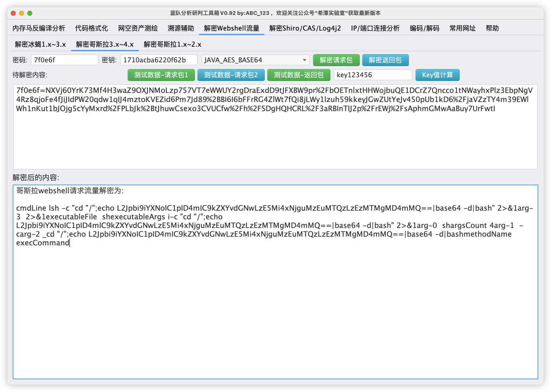The height and width of the screenshot is (392, 551).
Task: Load 测试数据-返回包 sample data
Action: [x=299, y=75]
